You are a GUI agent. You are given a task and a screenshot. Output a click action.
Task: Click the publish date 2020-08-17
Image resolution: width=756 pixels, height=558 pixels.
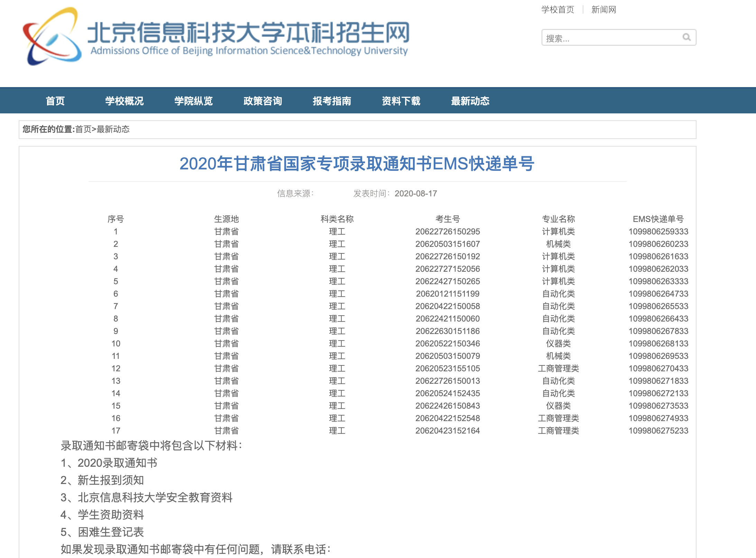pyautogui.click(x=416, y=194)
